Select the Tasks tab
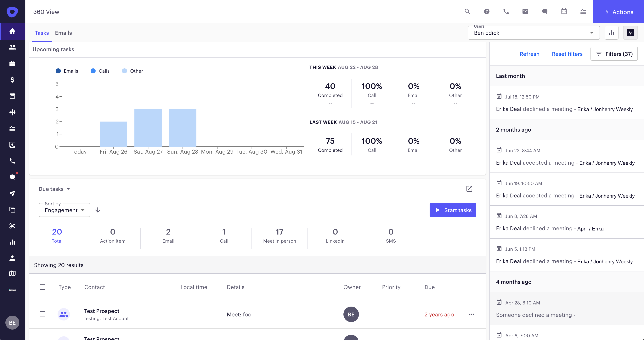 42,33
